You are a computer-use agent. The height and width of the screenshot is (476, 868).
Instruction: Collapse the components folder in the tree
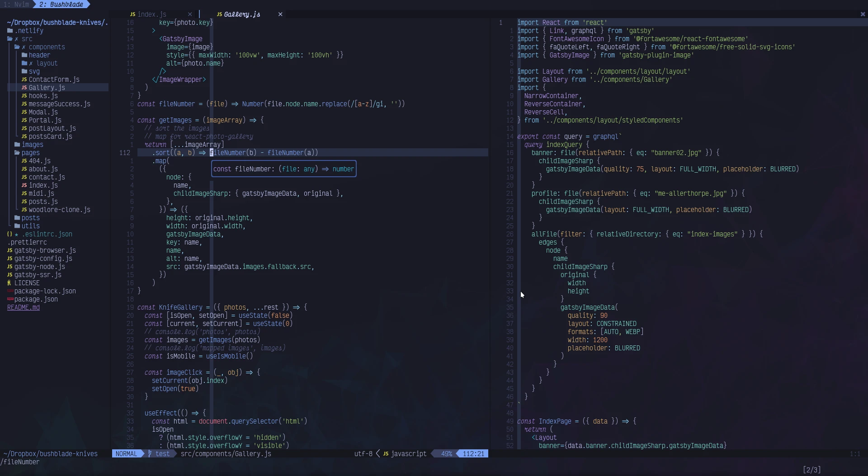click(47, 47)
